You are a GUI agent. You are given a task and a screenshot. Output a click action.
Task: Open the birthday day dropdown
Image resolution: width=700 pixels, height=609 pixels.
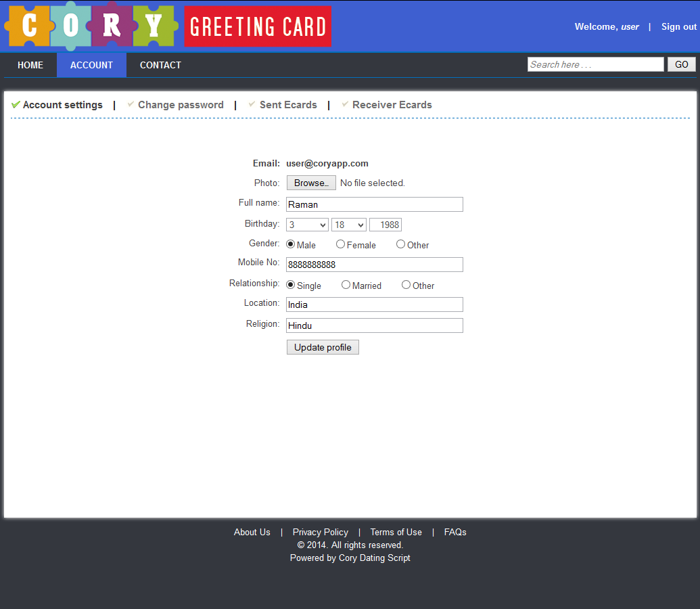348,224
